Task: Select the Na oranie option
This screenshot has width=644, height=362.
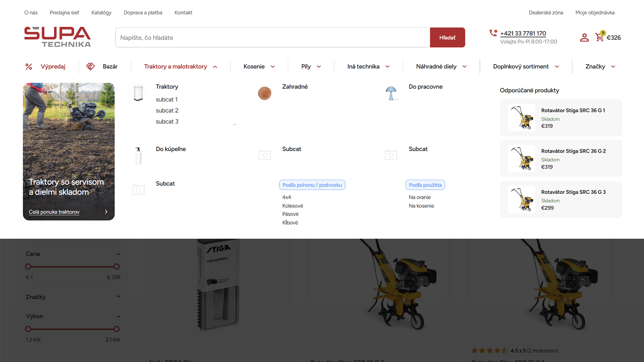Action: [420, 197]
